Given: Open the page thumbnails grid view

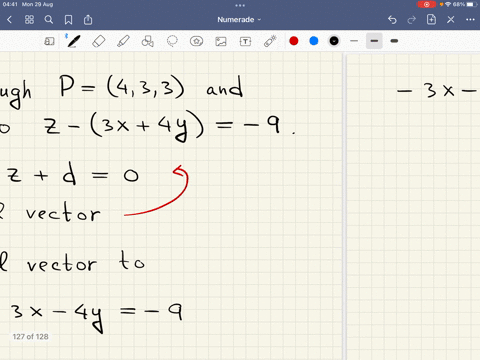Looking at the screenshot, I should pyautogui.click(x=29, y=20).
